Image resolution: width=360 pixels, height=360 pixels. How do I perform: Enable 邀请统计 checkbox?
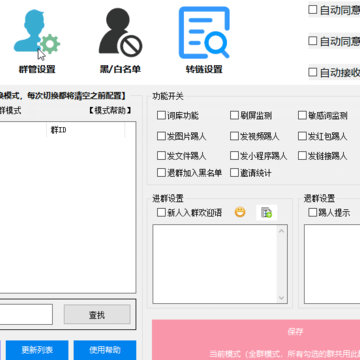click(x=235, y=173)
